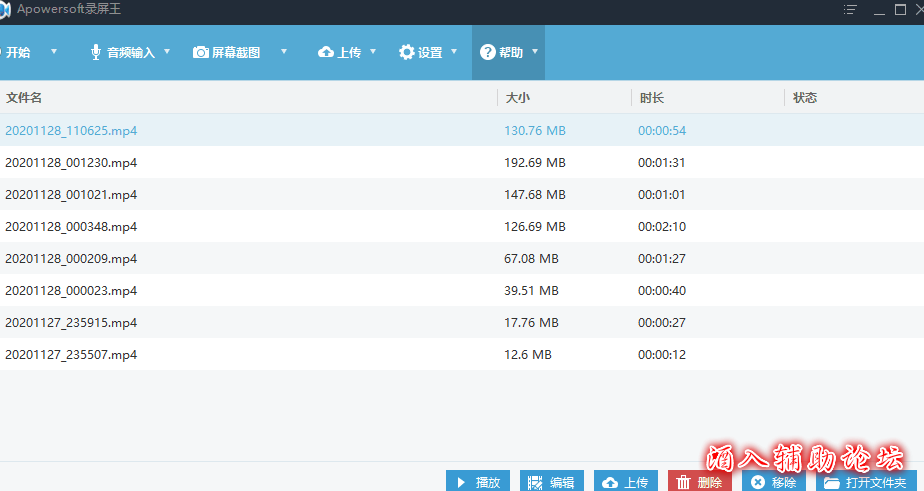The width and height of the screenshot is (924, 491).
Task: Click the help question mark icon
Action: (x=488, y=52)
